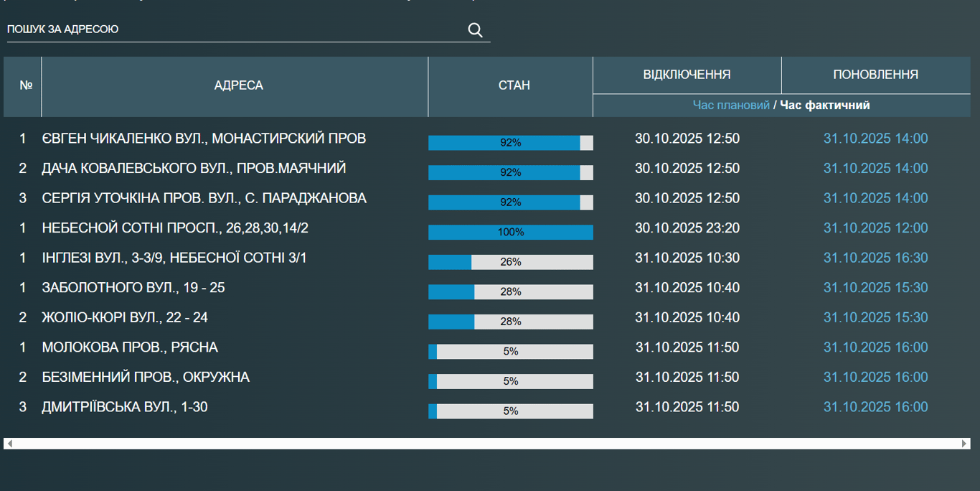Click the 'ВІДКЛЮЧЕННЯ' column header
The height and width of the screenshot is (491, 980).
[687, 75]
